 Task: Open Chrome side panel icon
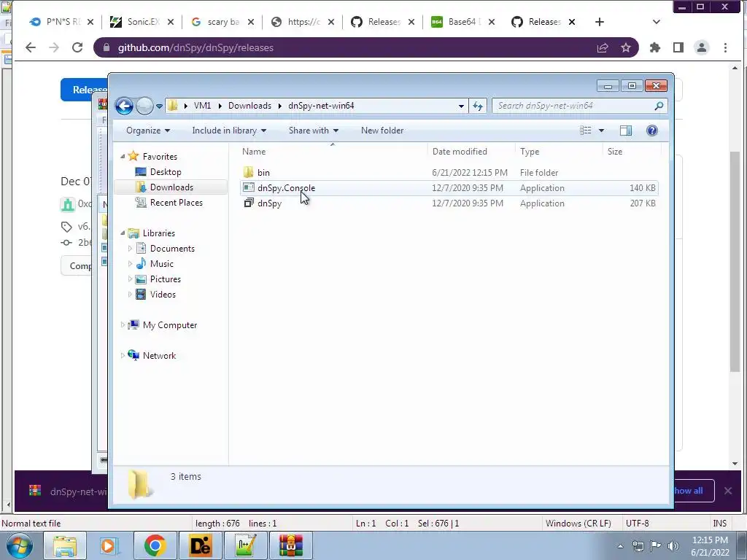(678, 47)
